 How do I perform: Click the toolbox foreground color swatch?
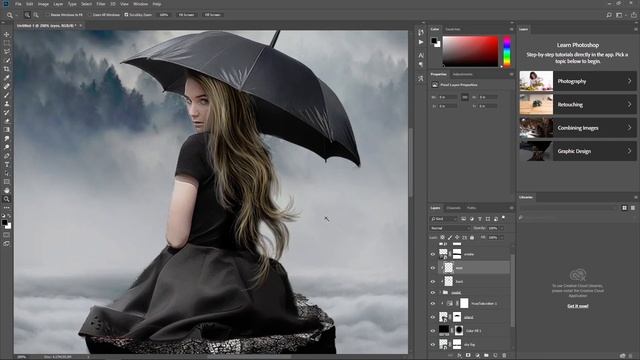click(4, 223)
